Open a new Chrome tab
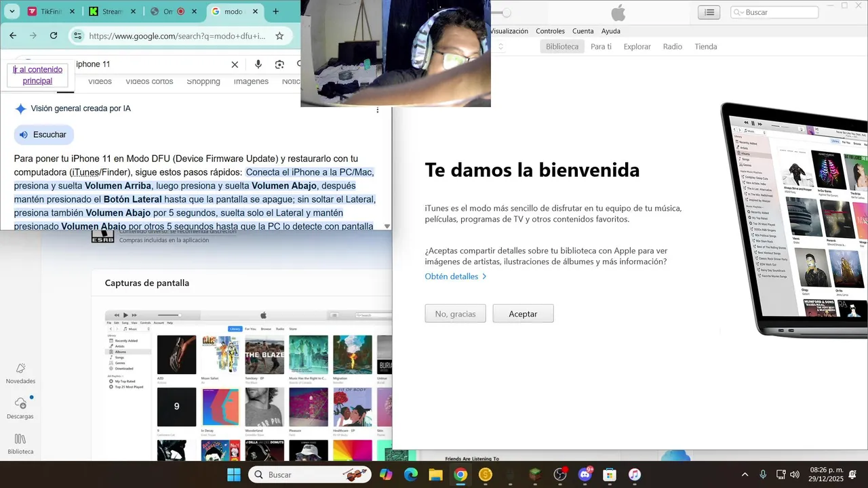 click(x=275, y=12)
